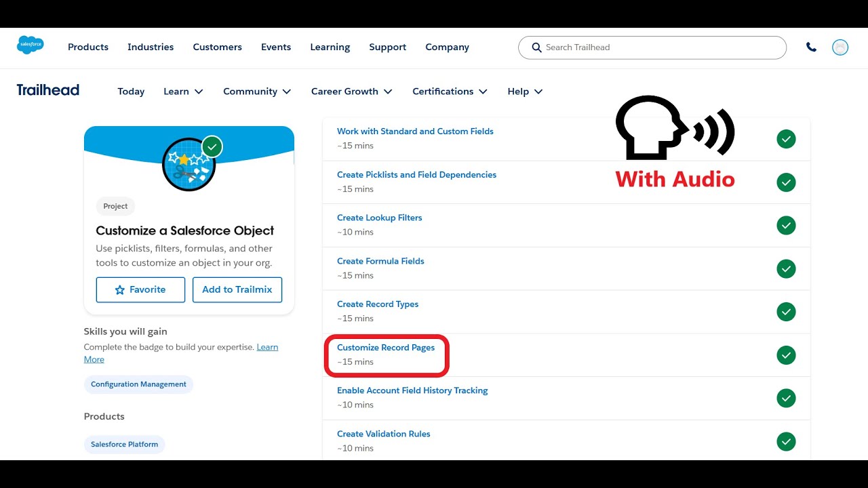868x488 pixels.
Task: Click completed checkmark for Customize Record Pages
Action: tap(786, 355)
